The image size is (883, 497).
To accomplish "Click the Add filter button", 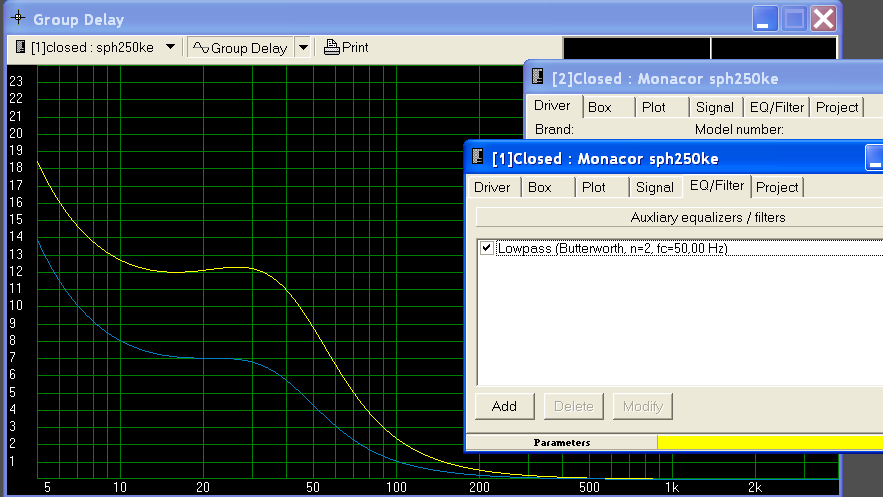I will (505, 406).
